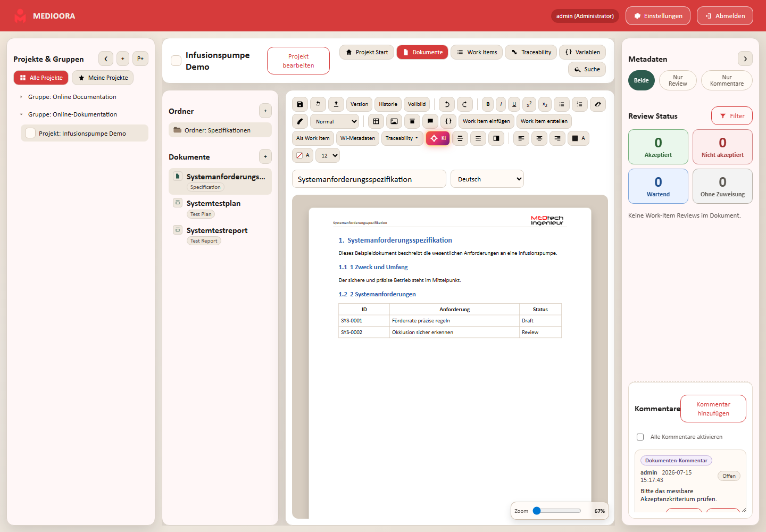The width and height of the screenshot is (766, 532).
Task: Insert a numbered list
Action: point(580,104)
